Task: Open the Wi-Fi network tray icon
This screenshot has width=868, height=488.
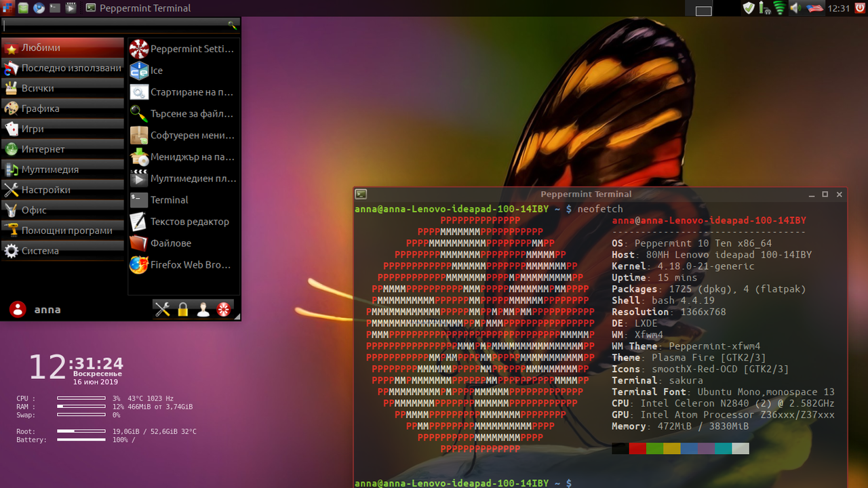Action: pos(780,8)
